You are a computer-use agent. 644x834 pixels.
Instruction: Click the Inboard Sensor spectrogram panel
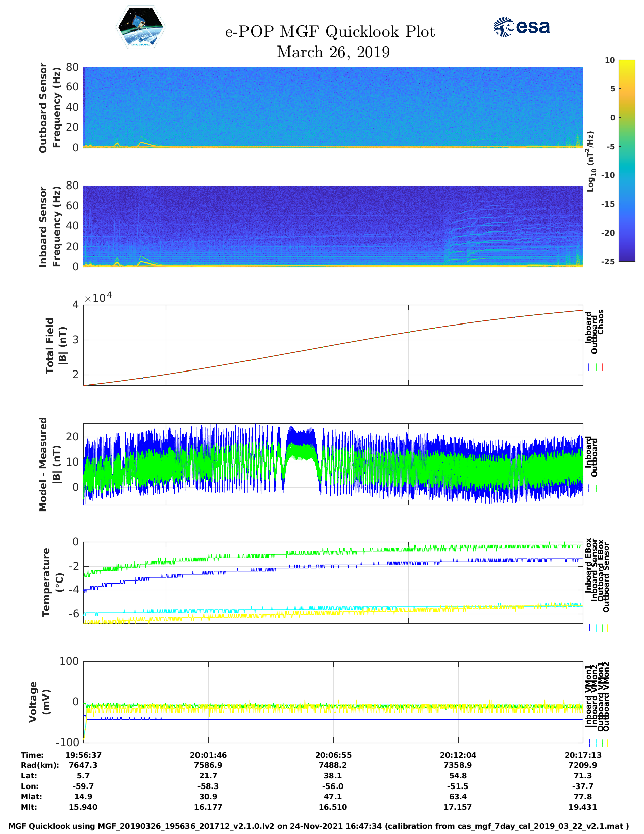[333, 226]
